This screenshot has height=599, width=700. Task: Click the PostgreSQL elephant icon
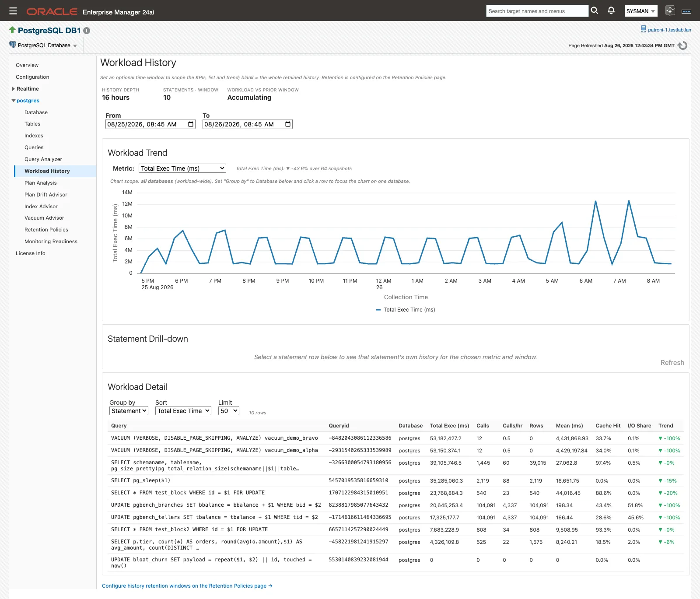pos(13,45)
